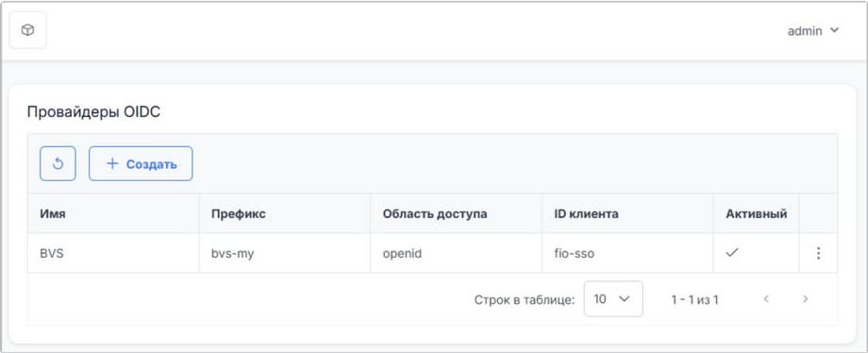Image resolution: width=868 pixels, height=353 pixels.
Task: Click the cube logo icon
Action: coord(27,30)
